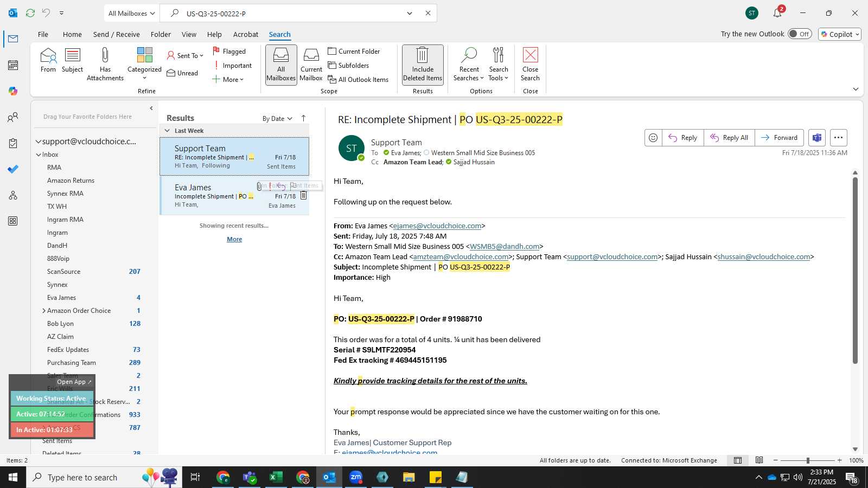Toggle Include Deleted Items
Screen dimensions: 868x488
[x=423, y=64]
